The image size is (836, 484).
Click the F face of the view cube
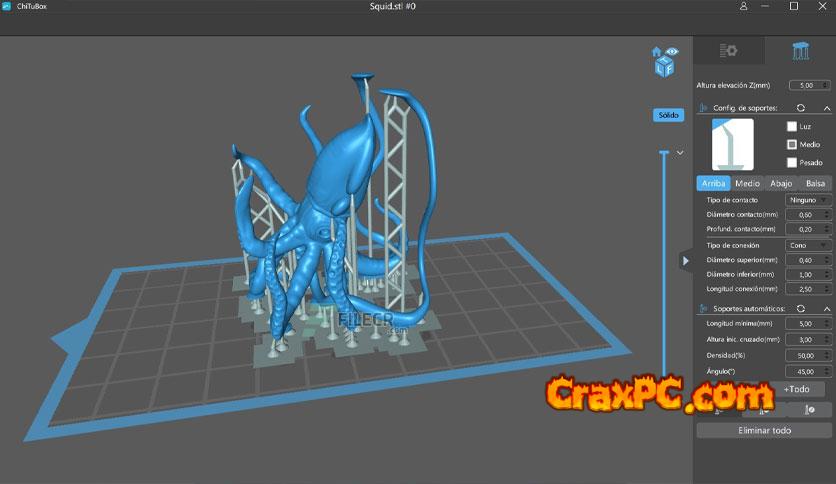669,68
